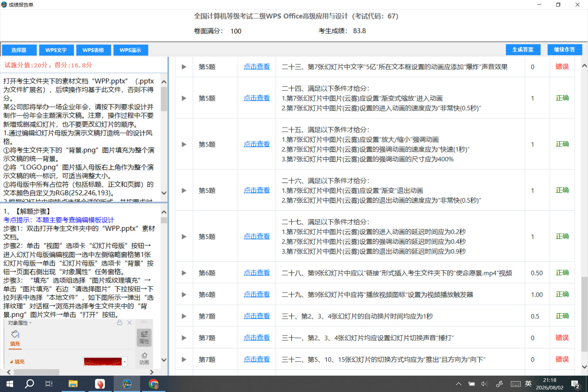Open the WPS表格 tab
Image resolution: width=588 pixels, height=392 pixels.
click(x=93, y=50)
